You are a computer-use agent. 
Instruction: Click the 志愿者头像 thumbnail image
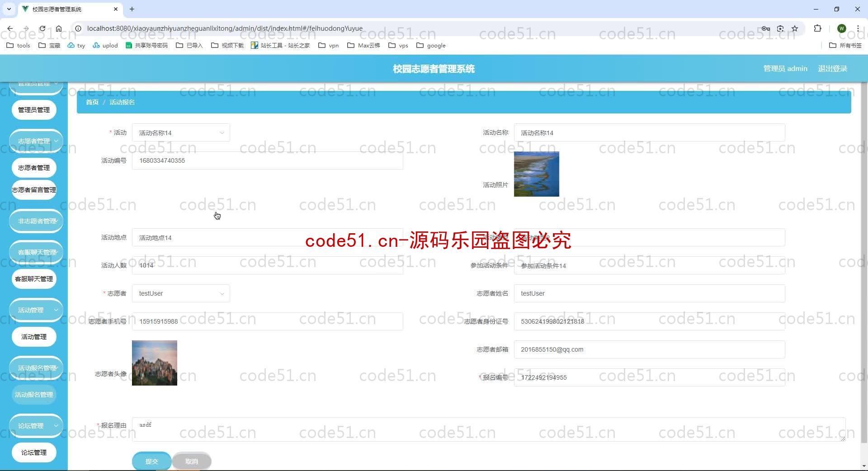155,363
